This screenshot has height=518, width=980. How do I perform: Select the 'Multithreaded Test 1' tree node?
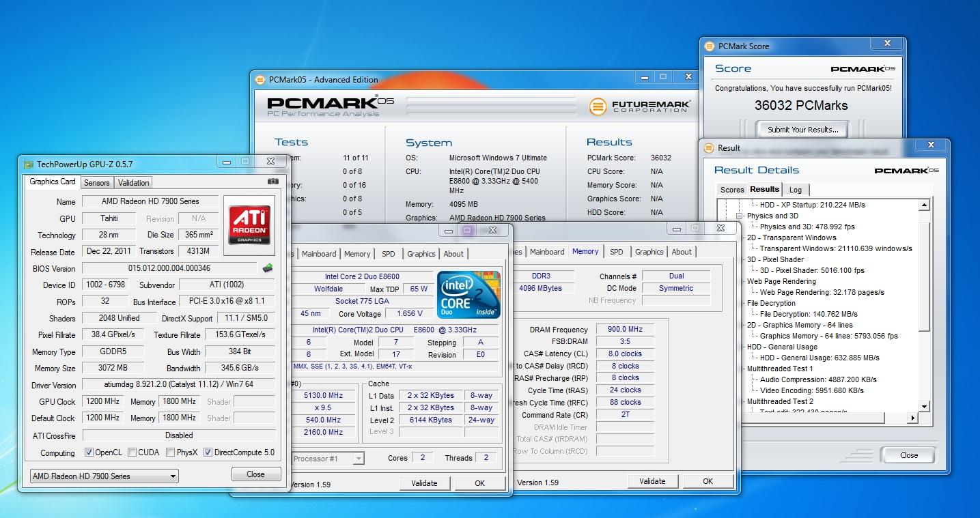click(x=780, y=369)
